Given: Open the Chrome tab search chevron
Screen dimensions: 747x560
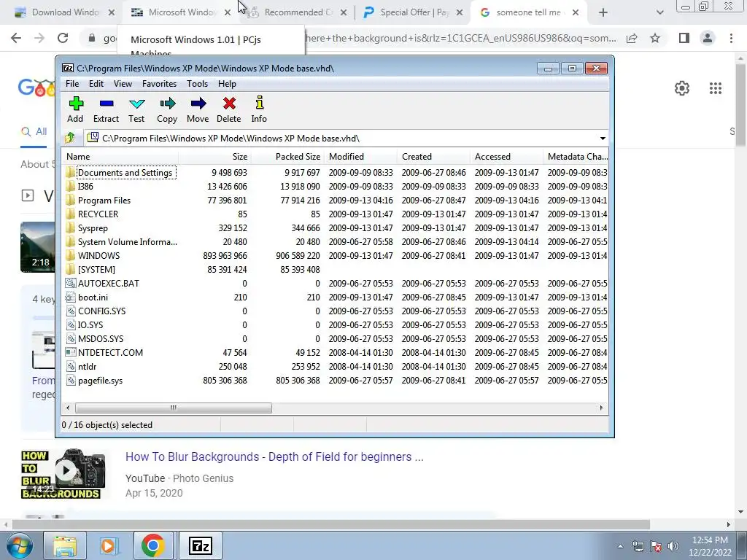Looking at the screenshot, I should (659, 12).
